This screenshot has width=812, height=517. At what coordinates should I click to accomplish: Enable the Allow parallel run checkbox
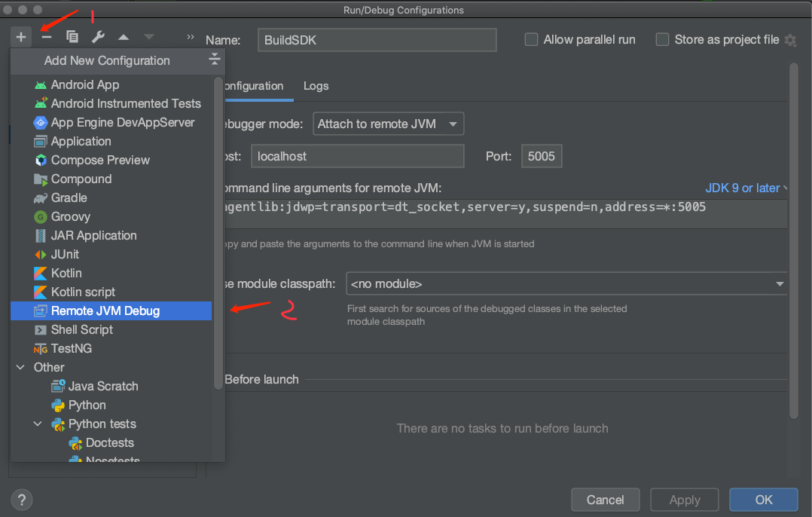click(531, 40)
